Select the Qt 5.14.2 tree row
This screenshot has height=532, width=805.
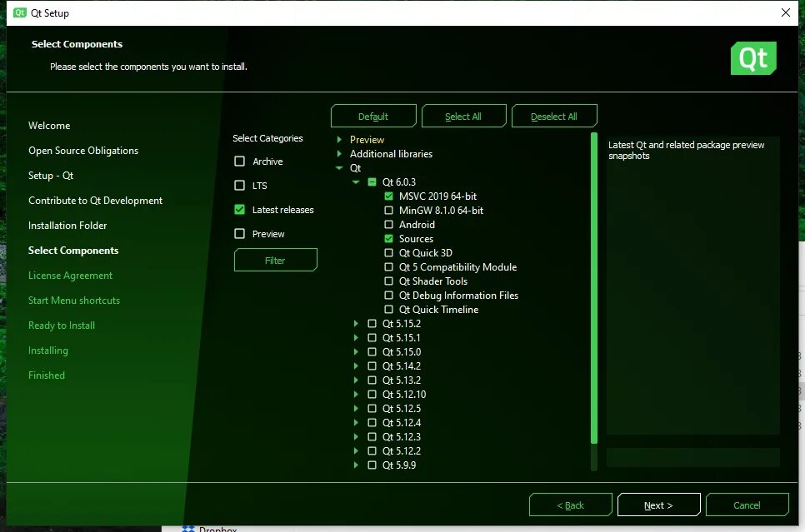click(402, 365)
